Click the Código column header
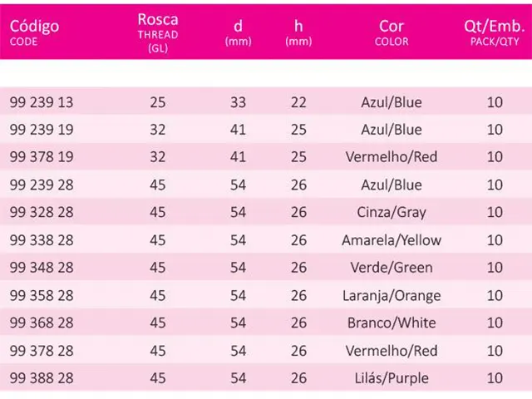532x399 pixels. pos(34,31)
